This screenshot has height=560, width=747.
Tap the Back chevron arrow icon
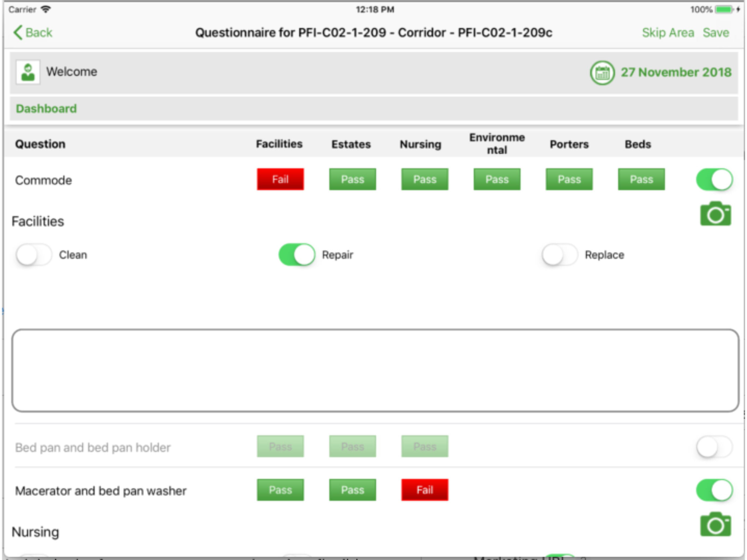(x=18, y=33)
